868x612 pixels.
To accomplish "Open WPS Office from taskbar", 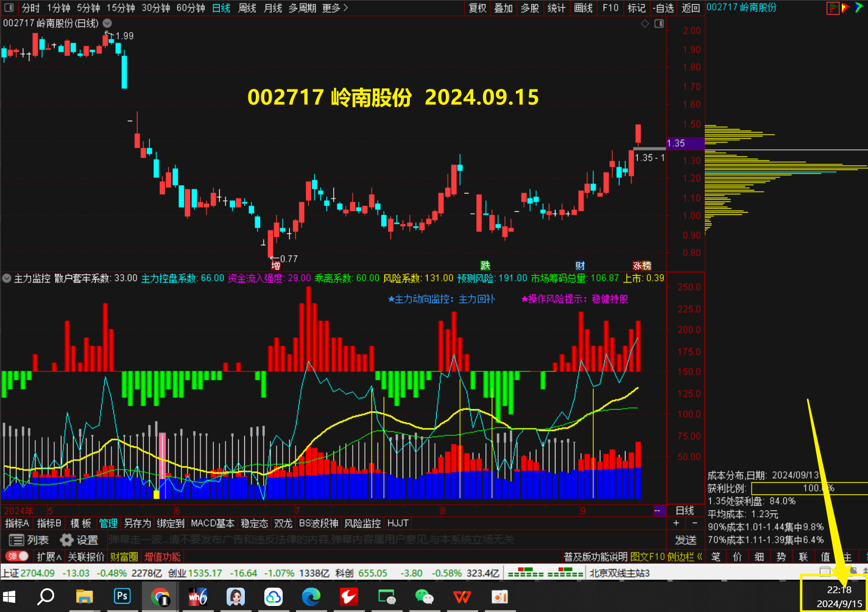I will [462, 596].
